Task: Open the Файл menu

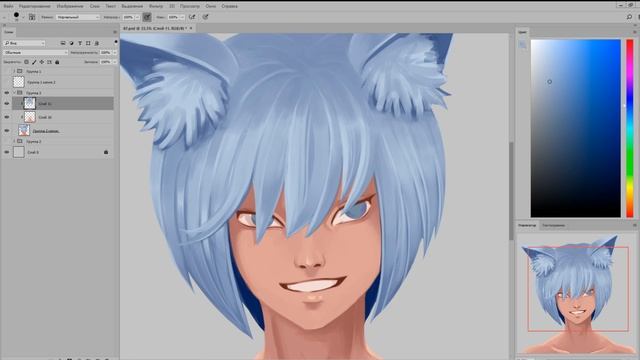Action: tap(8, 6)
